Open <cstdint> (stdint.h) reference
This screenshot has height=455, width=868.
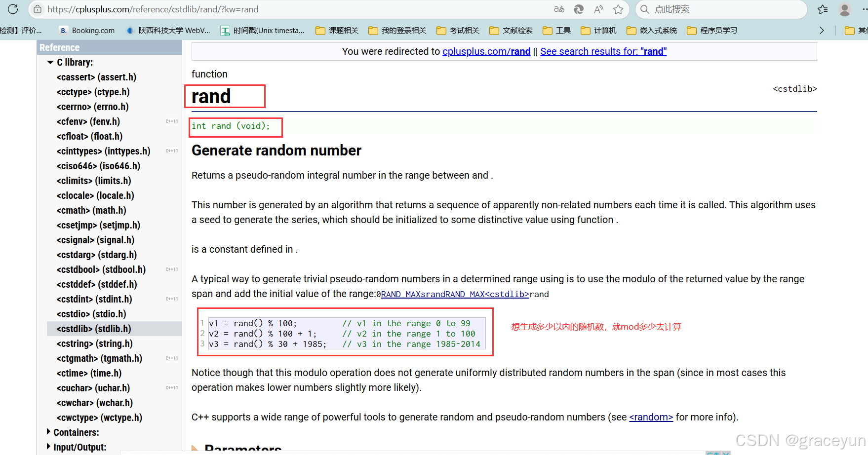94,299
